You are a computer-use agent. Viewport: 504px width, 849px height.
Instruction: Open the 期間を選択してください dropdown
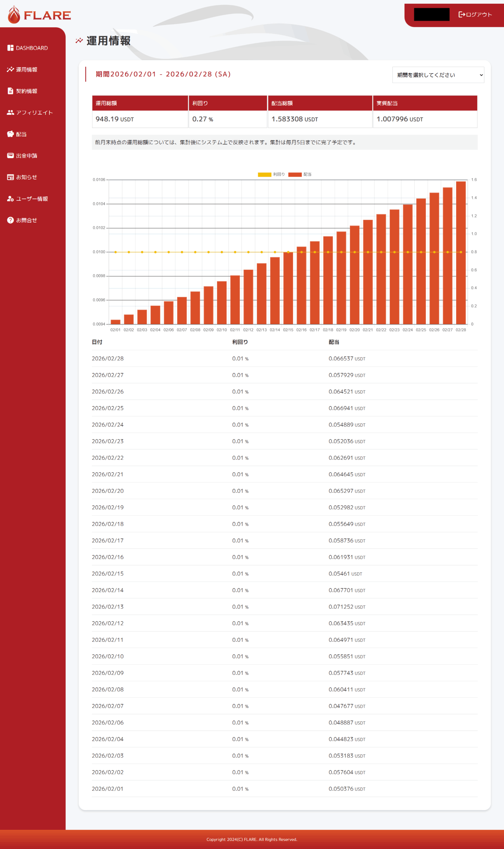438,75
